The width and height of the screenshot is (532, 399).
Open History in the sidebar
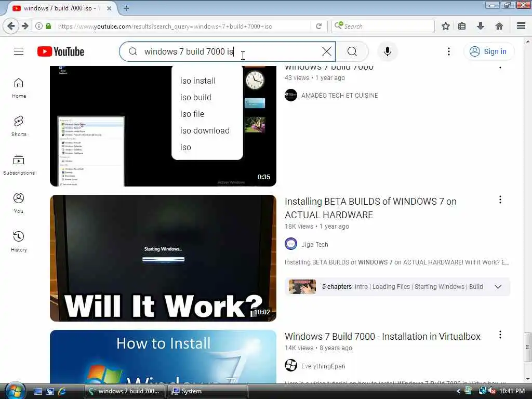click(19, 241)
